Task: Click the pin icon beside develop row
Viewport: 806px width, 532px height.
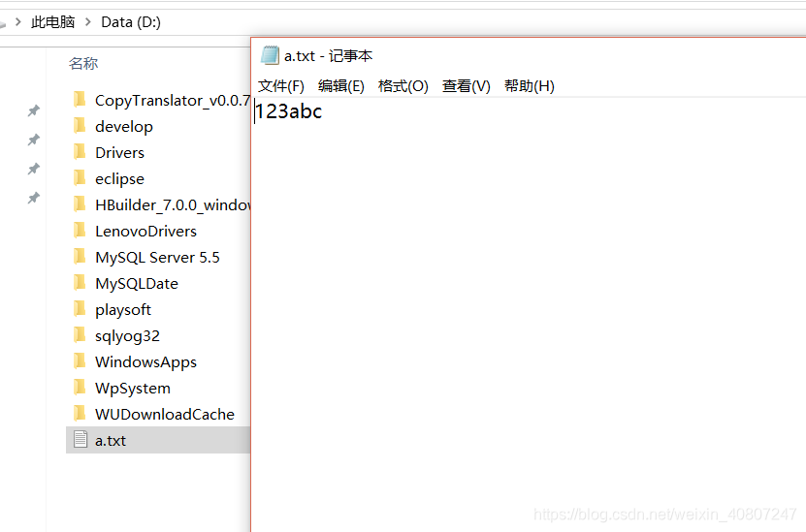Action: (33, 140)
